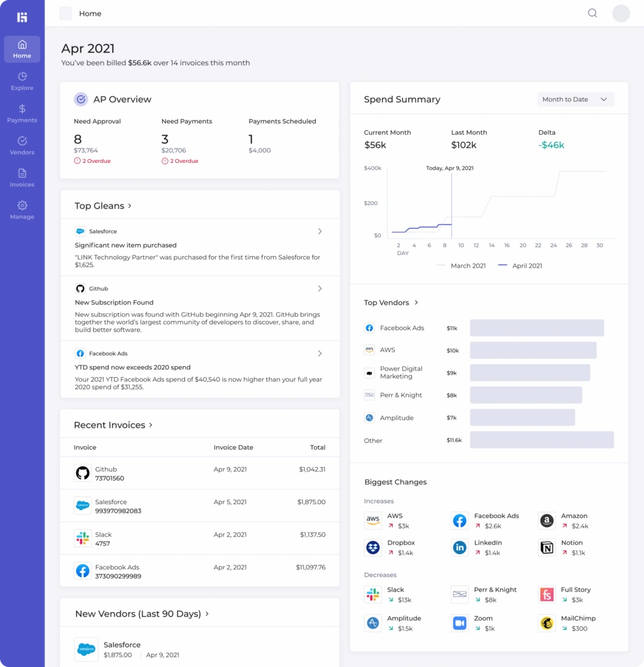Click the Zoom logo under Decreases
Viewport: 644px width, 667px height.
(460, 623)
